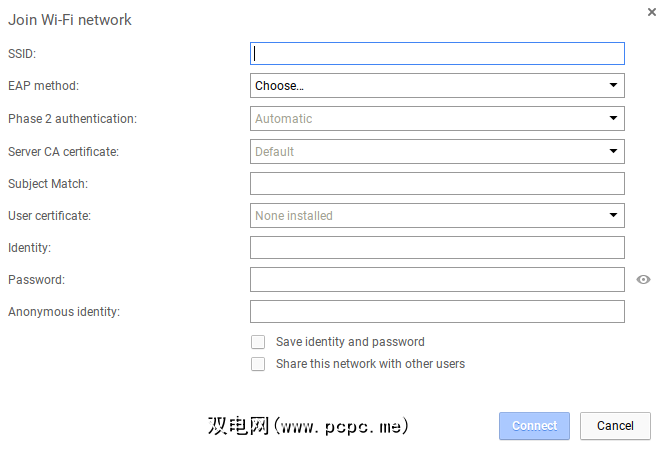The width and height of the screenshot is (660, 449).
Task: Click the Phase 2 authentication arrow icon
Action: click(614, 119)
